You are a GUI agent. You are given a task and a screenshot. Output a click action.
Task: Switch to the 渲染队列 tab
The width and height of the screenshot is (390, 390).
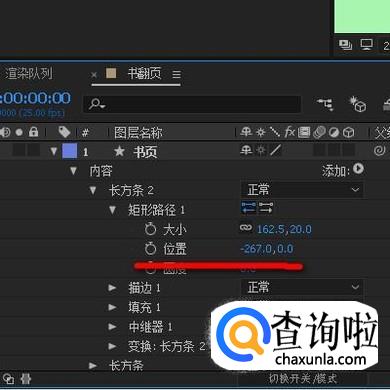[27, 74]
